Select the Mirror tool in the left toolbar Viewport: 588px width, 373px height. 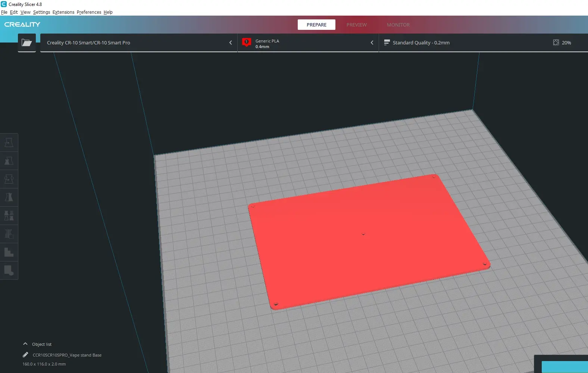coord(9,197)
